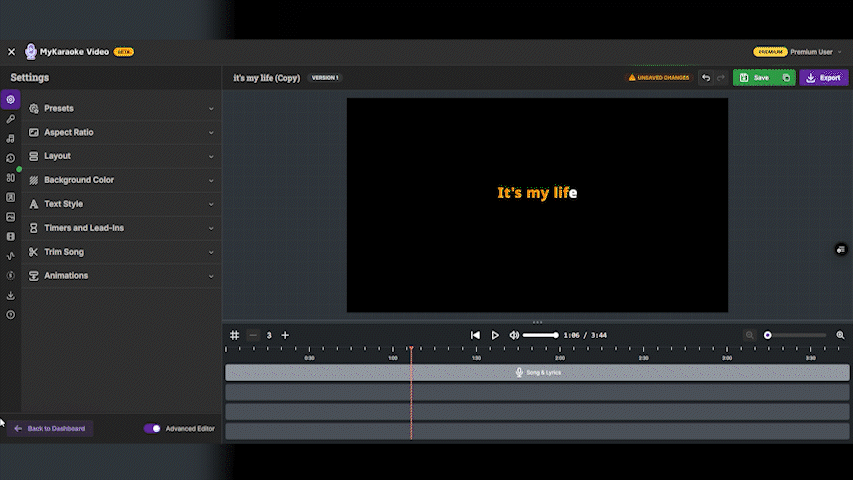854x480 pixels.
Task: Open the history clock sidebar icon
Action: (10, 158)
